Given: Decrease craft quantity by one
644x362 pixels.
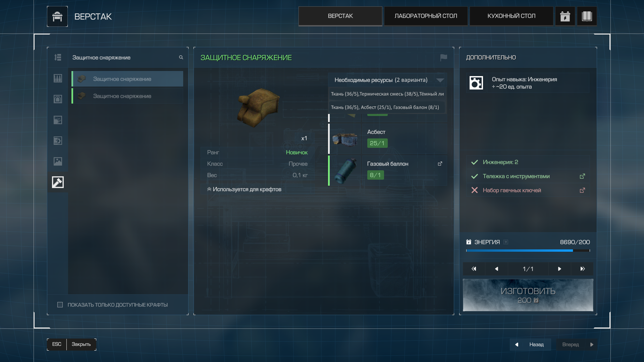Looking at the screenshot, I should click(497, 269).
